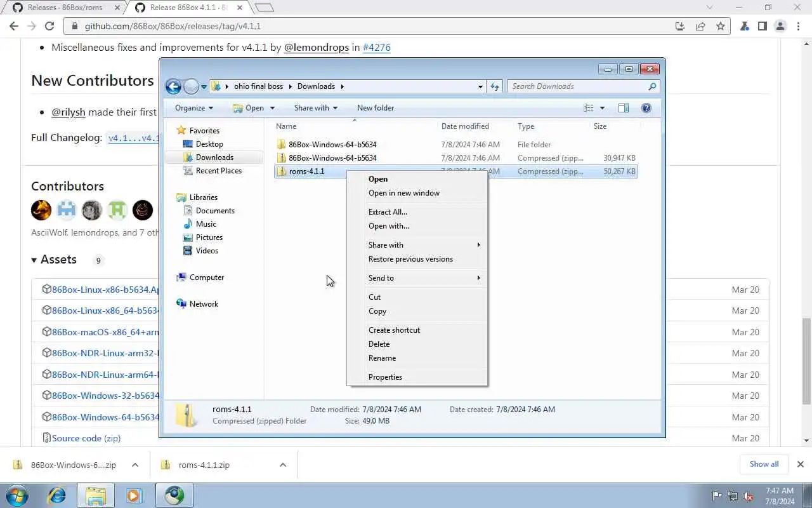
Task: Open Source code (zip) asset link
Action: point(86,438)
